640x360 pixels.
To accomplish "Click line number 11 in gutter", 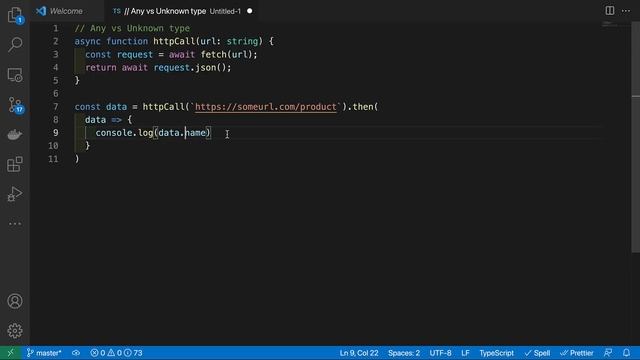I will pos(53,159).
